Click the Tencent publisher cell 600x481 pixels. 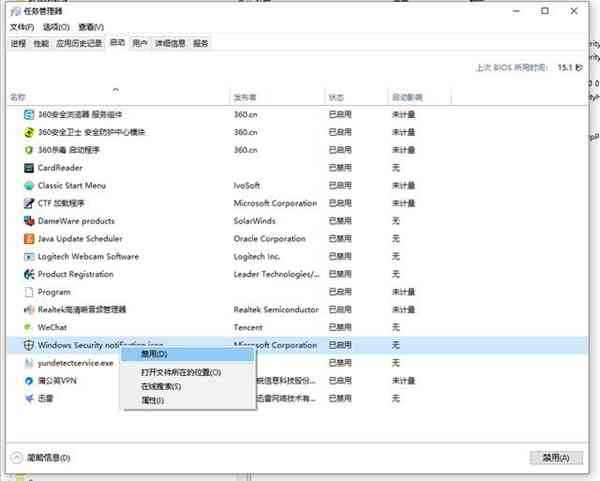click(248, 328)
